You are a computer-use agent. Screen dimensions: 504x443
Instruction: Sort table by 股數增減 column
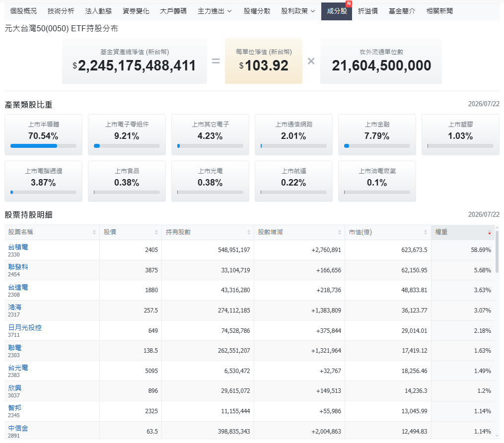coord(299,232)
